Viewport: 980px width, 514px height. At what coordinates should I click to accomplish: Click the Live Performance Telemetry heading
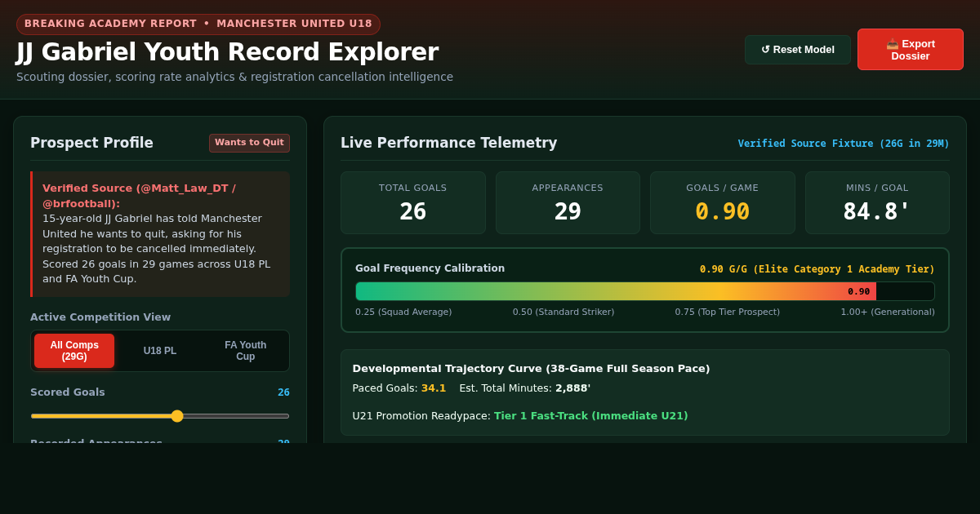(449, 143)
